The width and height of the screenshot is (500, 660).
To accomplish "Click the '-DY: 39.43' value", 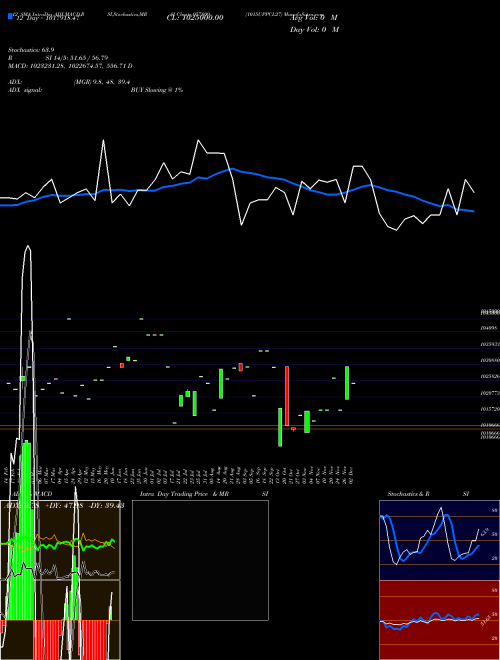I will [x=106, y=506].
